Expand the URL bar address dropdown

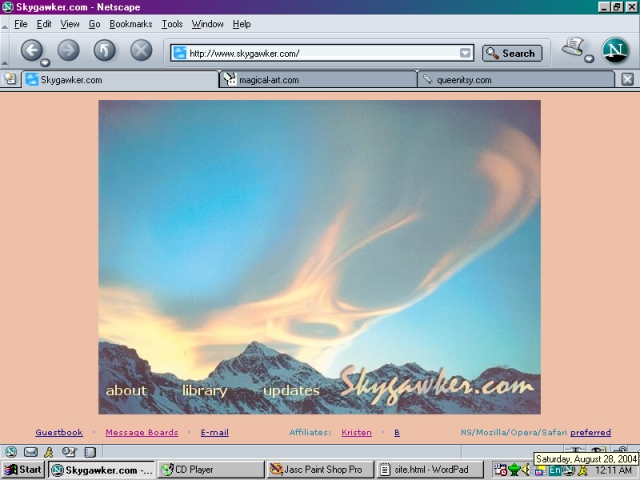point(465,53)
